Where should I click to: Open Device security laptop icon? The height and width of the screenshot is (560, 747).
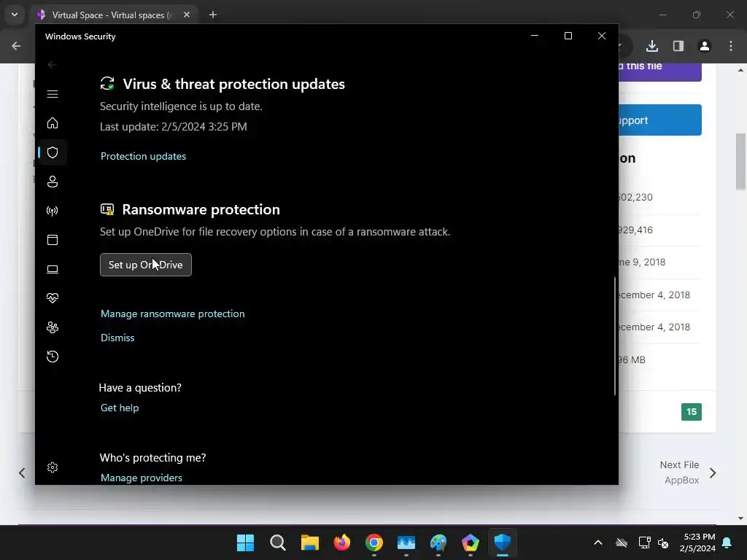tap(53, 269)
